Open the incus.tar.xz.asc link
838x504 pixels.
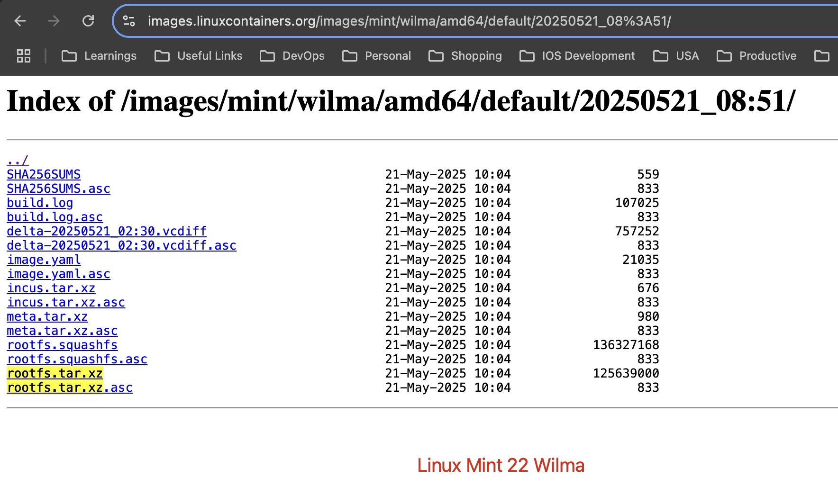[66, 302]
